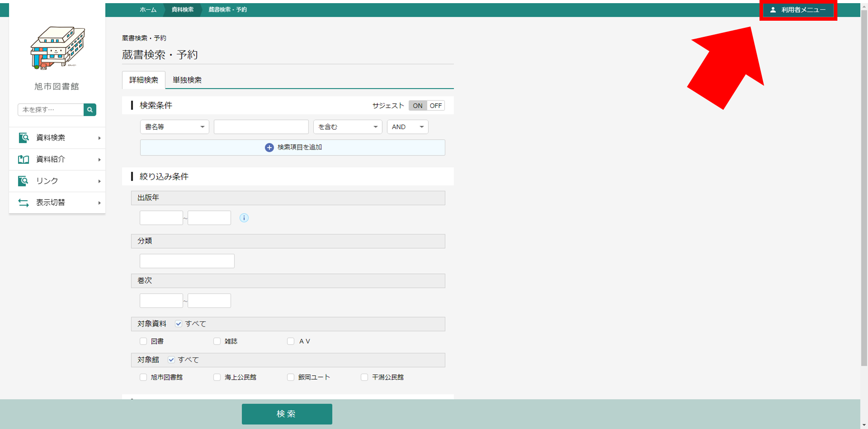868x429 pixels.
Task: Click the 巻次 end field
Action: pos(209,301)
